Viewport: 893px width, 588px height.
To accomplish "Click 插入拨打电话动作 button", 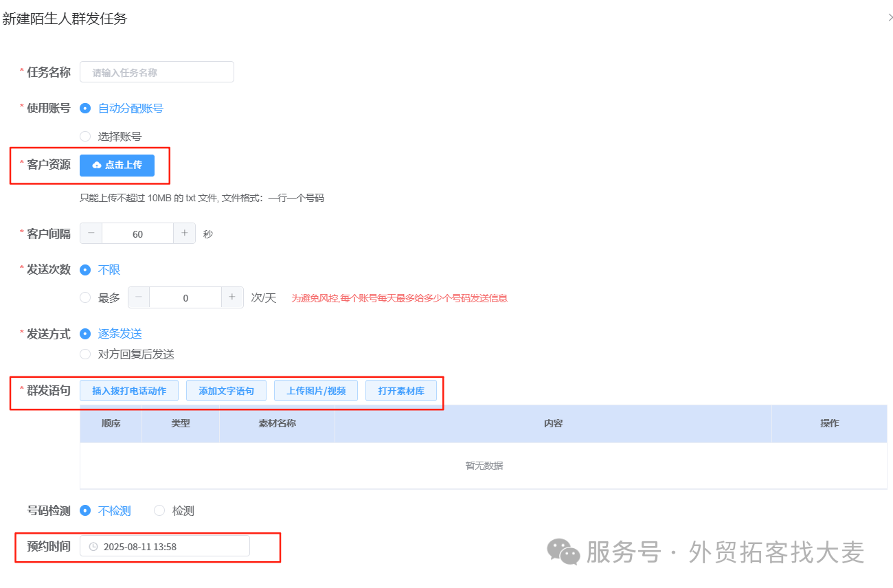I will [x=129, y=391].
